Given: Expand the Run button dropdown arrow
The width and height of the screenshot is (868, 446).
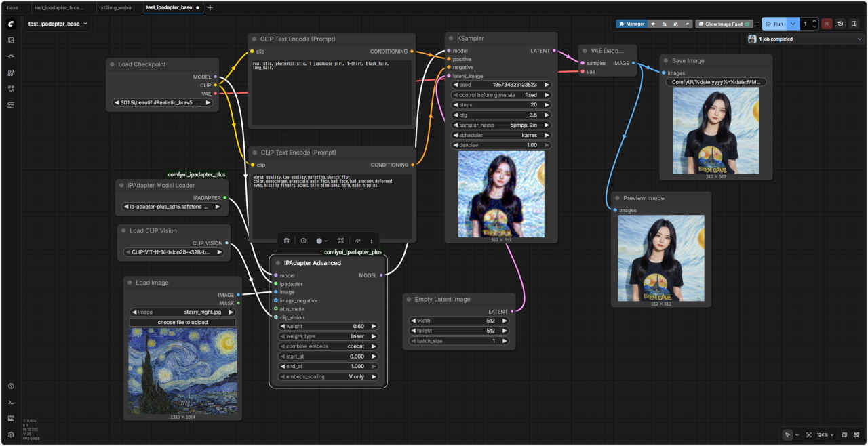Looking at the screenshot, I should (x=793, y=24).
